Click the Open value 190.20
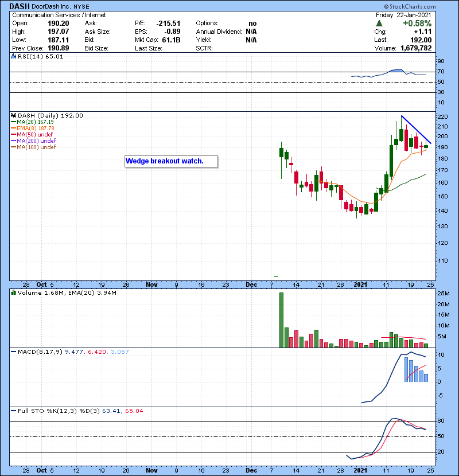This screenshot has width=459, height=476. (59, 24)
